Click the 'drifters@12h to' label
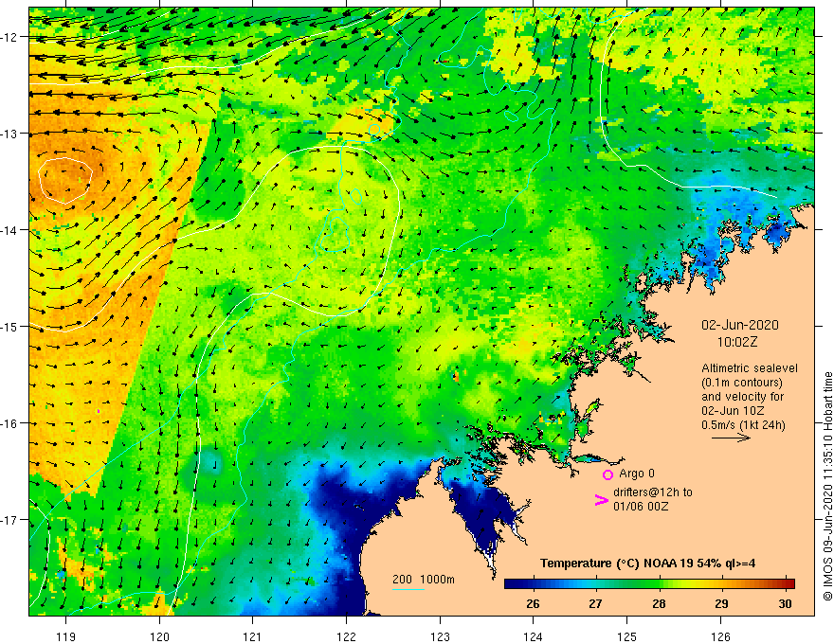The height and width of the screenshot is (644, 834). coord(653,492)
